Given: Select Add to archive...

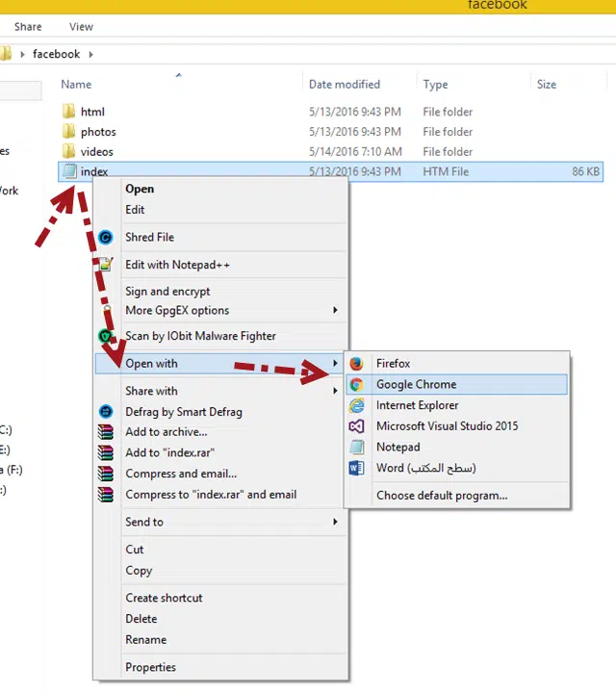Looking at the screenshot, I should 167,432.
